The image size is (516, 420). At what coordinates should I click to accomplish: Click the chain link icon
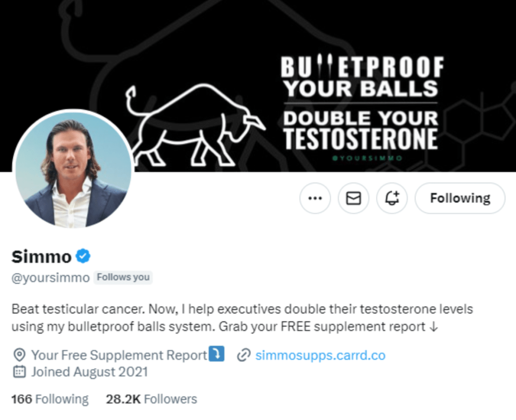tap(244, 355)
